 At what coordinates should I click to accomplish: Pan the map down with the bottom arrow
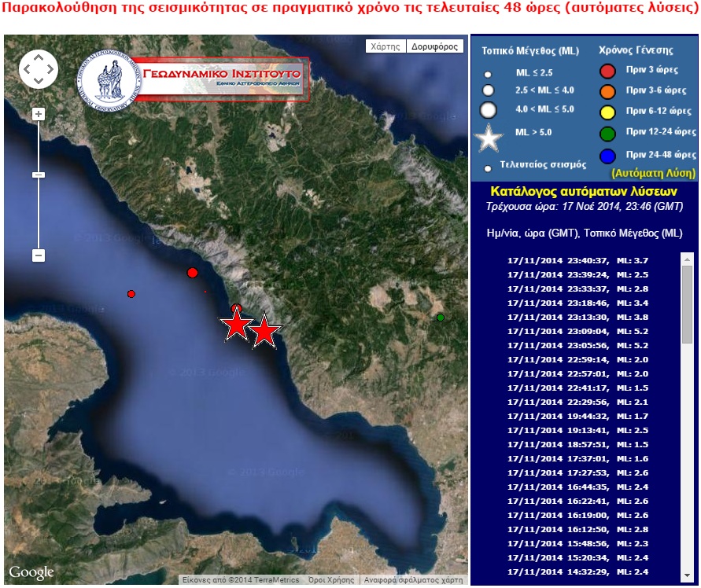pos(39,81)
